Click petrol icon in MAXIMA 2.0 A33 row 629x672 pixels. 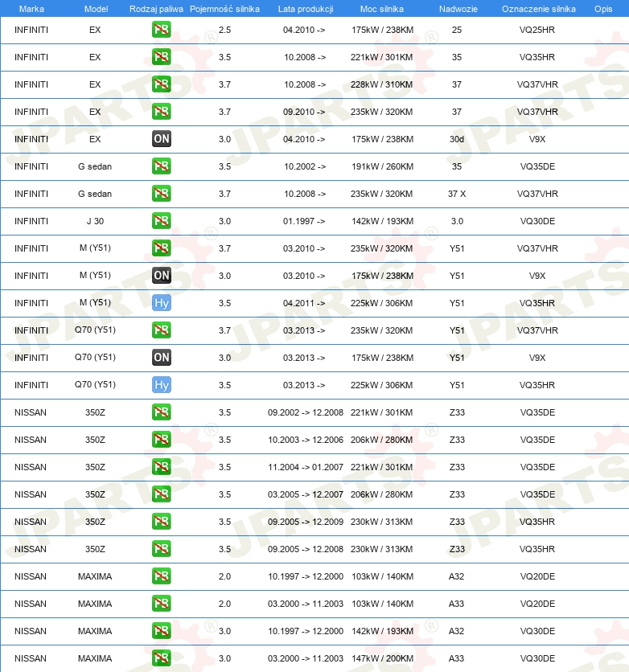tap(161, 604)
